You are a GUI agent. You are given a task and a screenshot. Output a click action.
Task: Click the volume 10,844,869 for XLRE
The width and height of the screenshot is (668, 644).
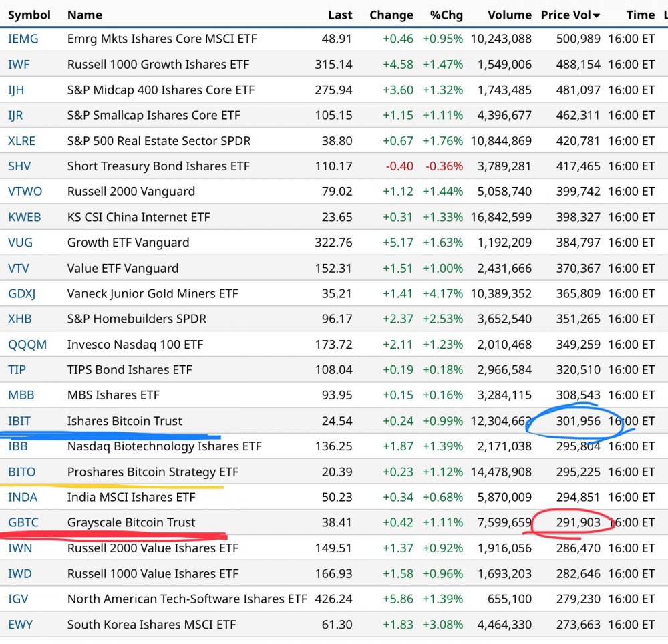point(501,140)
